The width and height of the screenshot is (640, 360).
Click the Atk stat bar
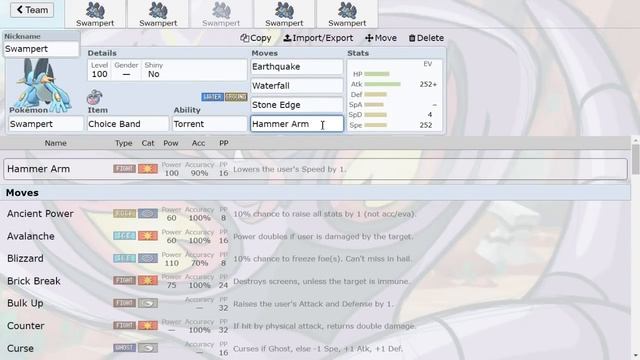[x=382, y=84]
